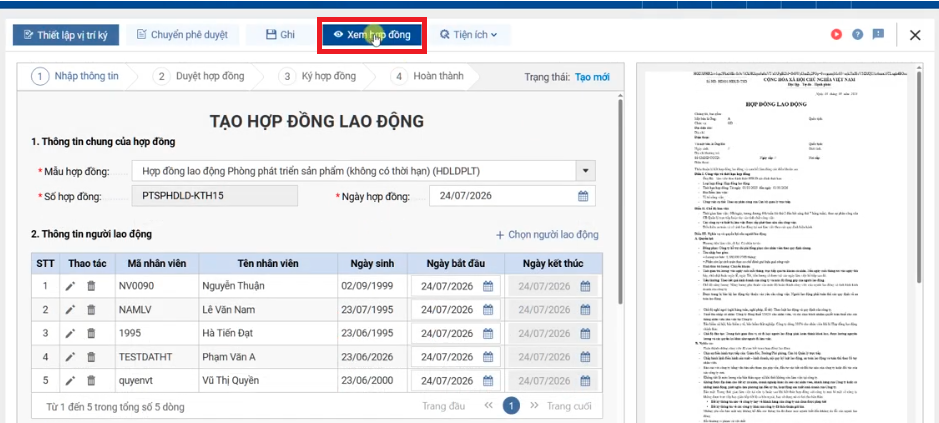Viewport: 939px width, 423px height.
Task: Click the feedback speech bubble icon
Action: [x=878, y=35]
